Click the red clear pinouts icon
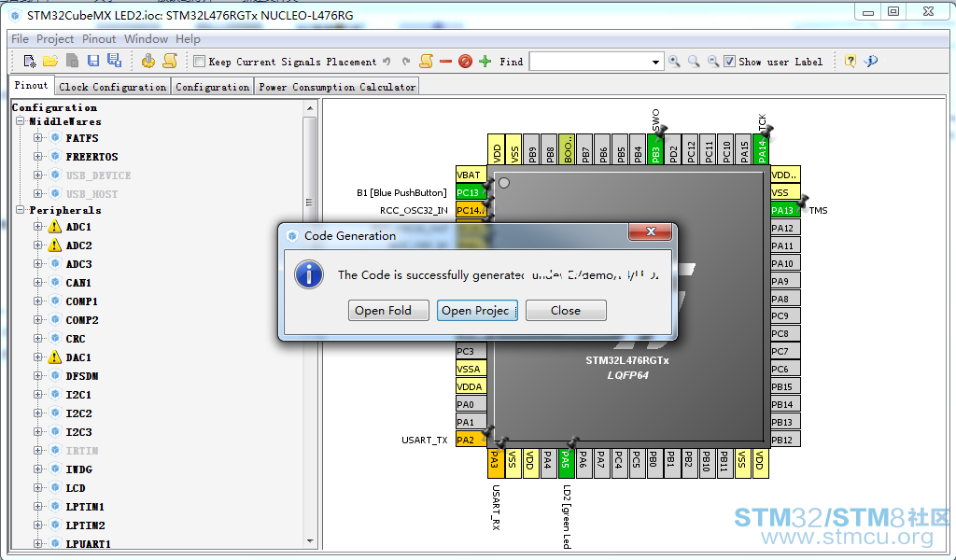 (x=465, y=62)
